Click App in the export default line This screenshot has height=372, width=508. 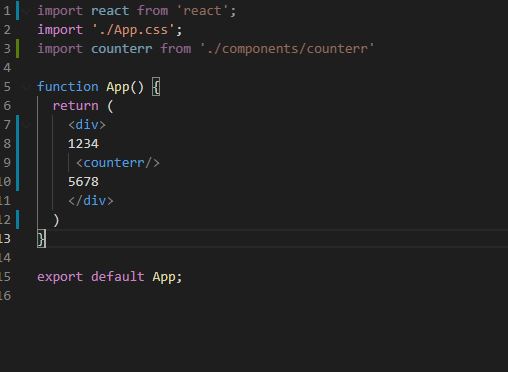[164, 277]
